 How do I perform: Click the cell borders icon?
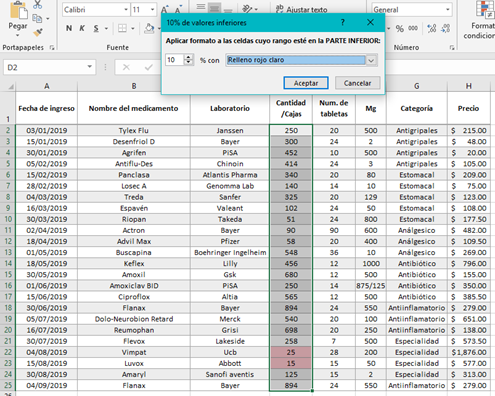click(122, 28)
